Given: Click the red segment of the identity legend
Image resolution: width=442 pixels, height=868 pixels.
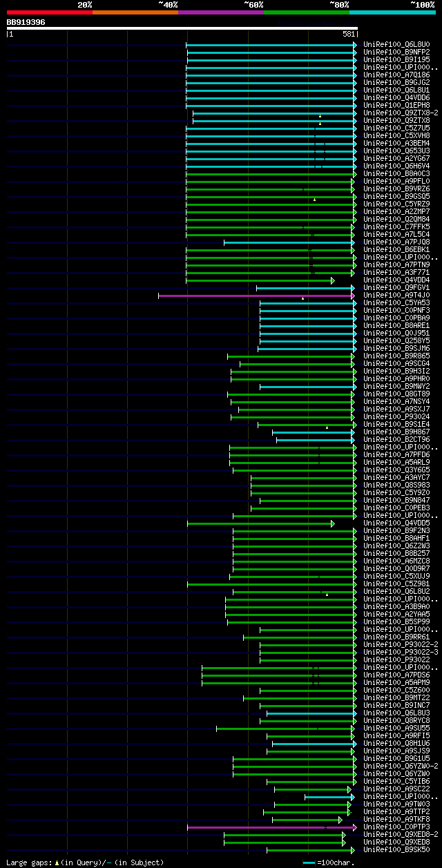Looking at the screenshot, I should point(50,12).
